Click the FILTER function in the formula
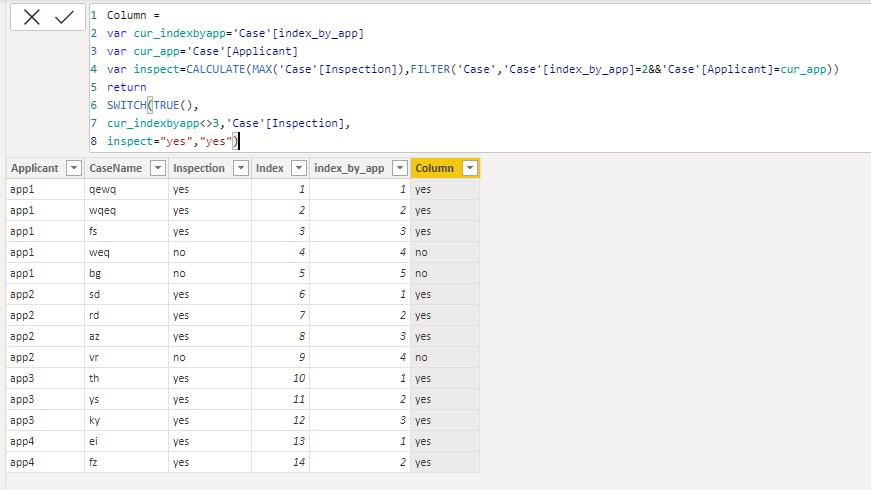871x490 pixels. [430, 69]
